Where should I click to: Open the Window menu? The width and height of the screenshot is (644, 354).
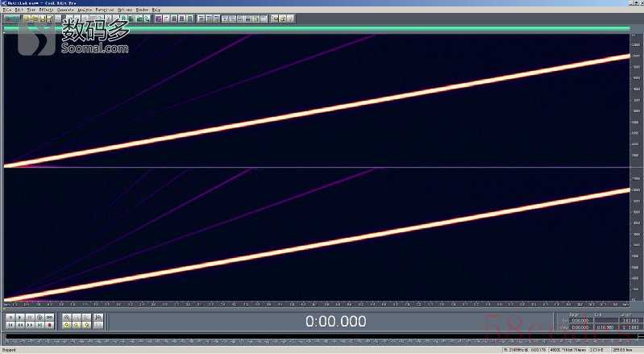(x=142, y=9)
